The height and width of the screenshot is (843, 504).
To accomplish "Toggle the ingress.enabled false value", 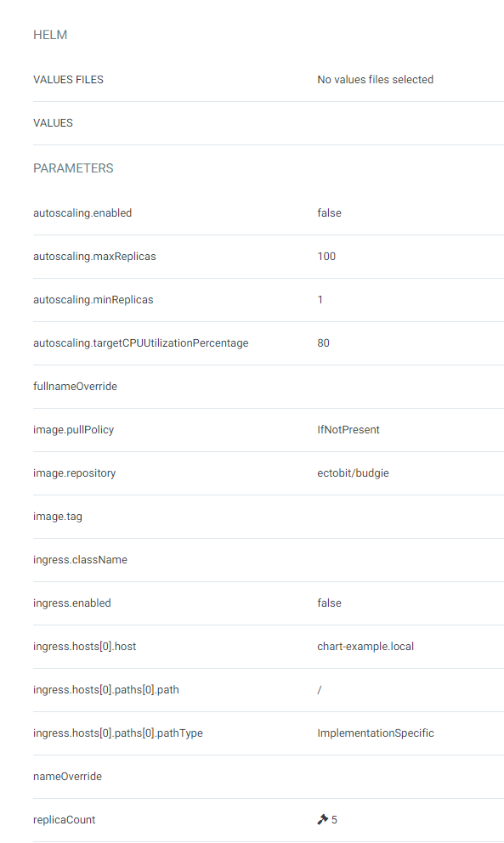I will pyautogui.click(x=329, y=603).
